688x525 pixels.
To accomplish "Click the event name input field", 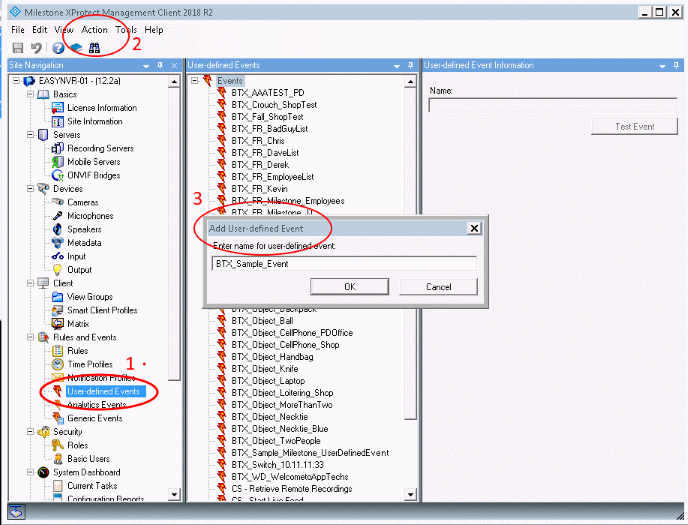I will 344,264.
